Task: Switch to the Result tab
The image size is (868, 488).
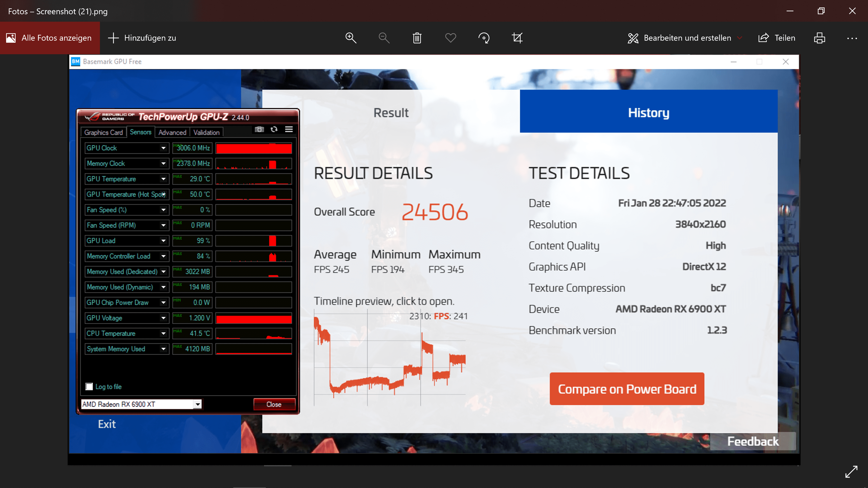Action: tap(391, 113)
